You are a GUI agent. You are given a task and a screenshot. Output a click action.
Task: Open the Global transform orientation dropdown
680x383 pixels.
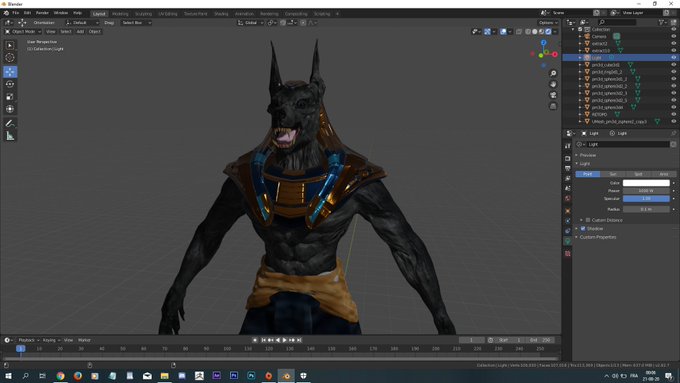click(x=251, y=23)
